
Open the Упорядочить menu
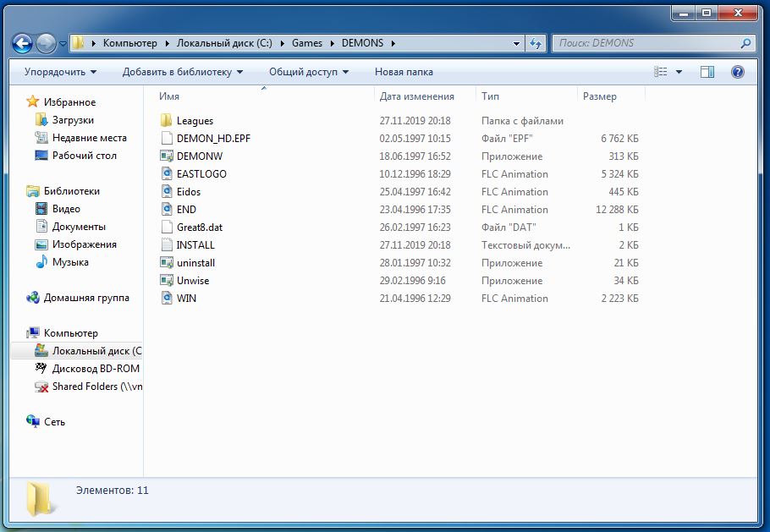tap(60, 72)
